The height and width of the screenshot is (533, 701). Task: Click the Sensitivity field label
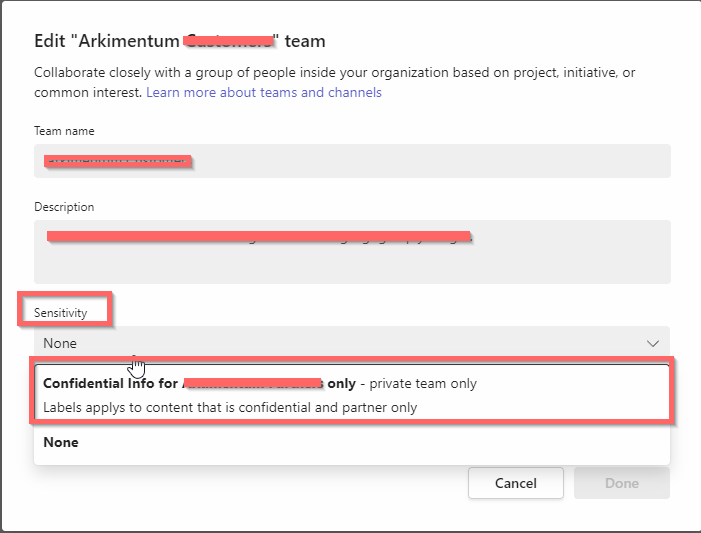[60, 313]
